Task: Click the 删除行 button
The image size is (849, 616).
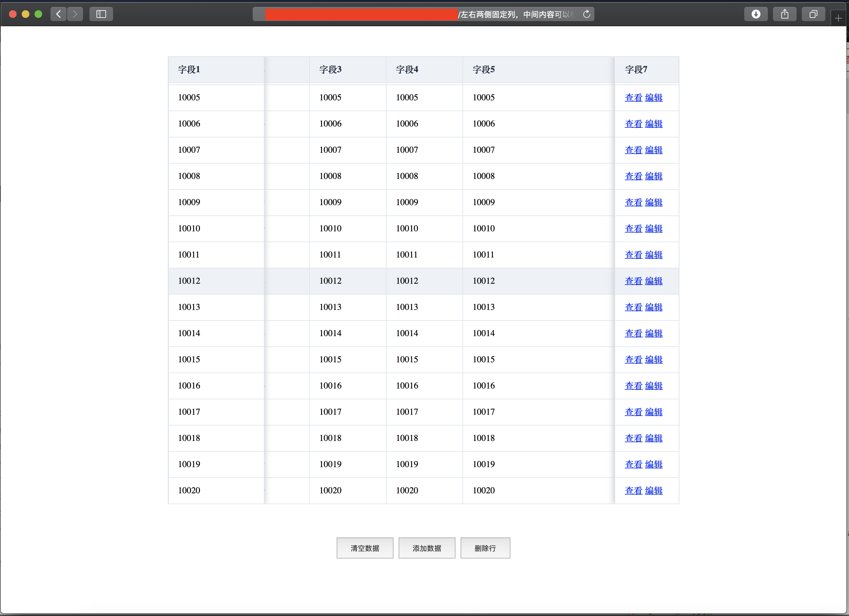Action: tap(485, 548)
